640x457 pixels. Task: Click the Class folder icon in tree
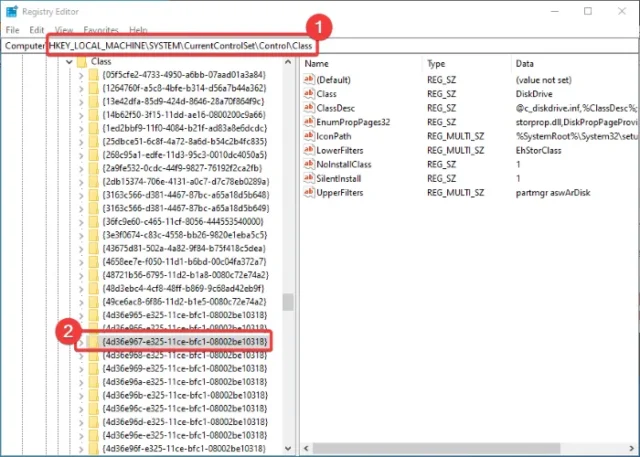(x=82, y=62)
